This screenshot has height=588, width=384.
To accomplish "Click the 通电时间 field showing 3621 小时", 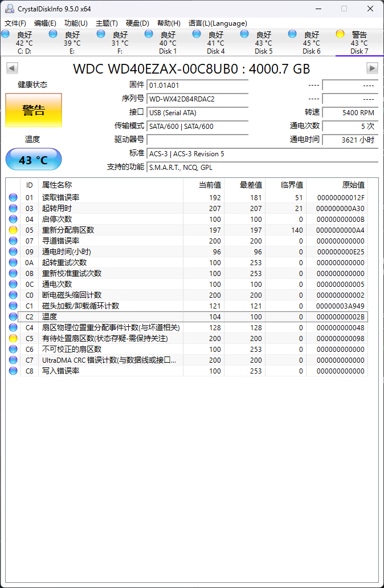I will [350, 140].
